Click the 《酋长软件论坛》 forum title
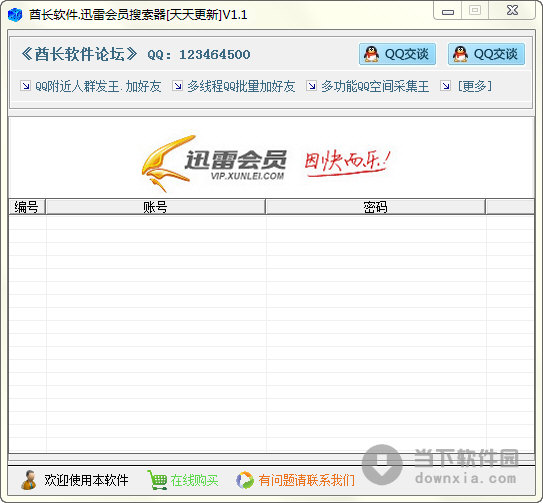Screen dimensions: 543x503 79,54
